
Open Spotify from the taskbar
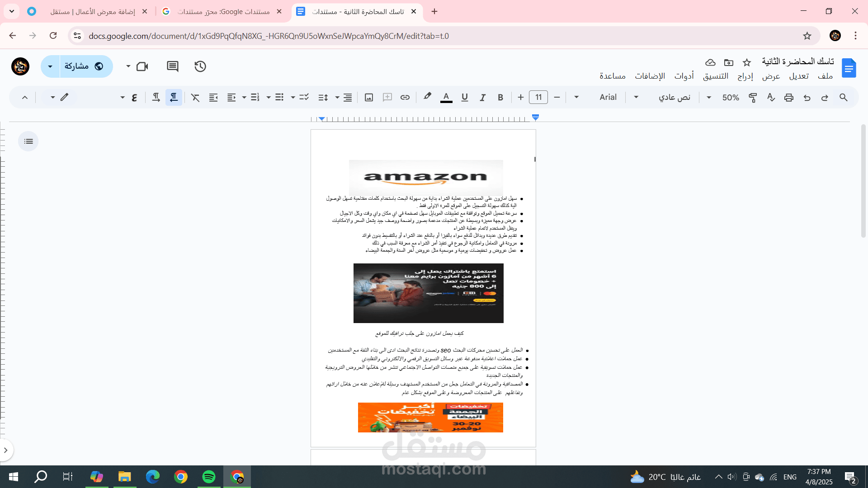209,477
